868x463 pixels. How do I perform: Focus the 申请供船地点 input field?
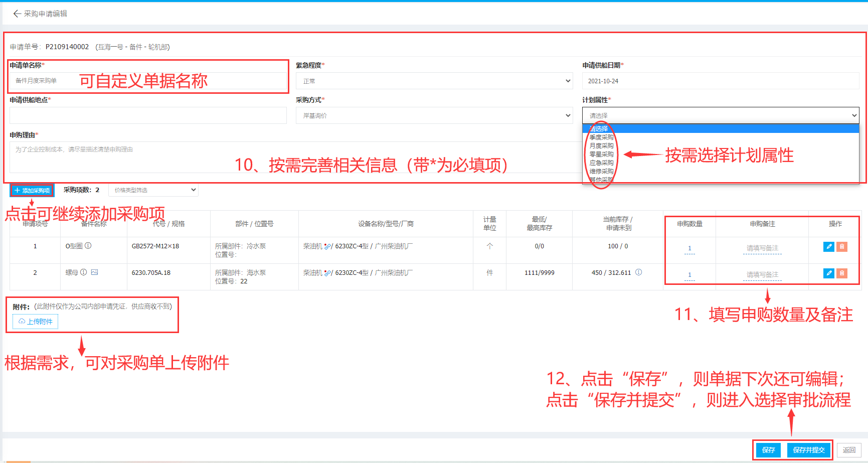(148, 115)
